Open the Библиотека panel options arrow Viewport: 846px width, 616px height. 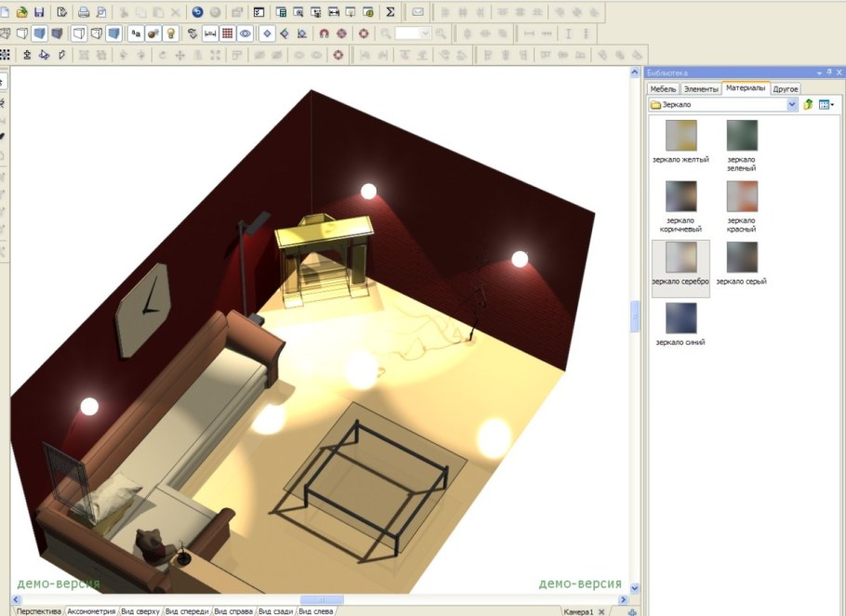[819, 72]
